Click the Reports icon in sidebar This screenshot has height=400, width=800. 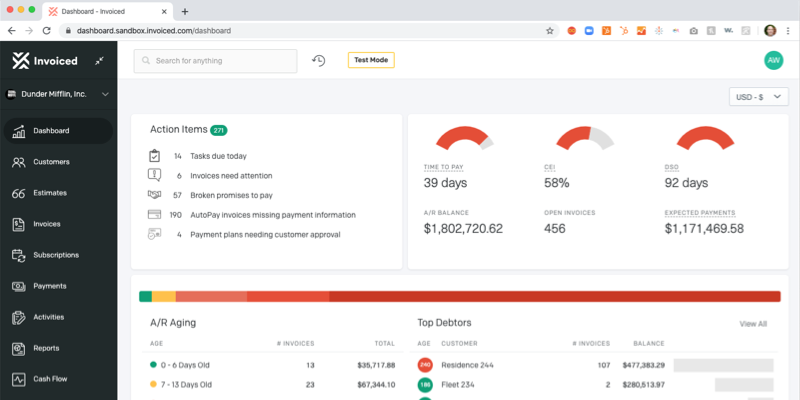tap(18, 348)
